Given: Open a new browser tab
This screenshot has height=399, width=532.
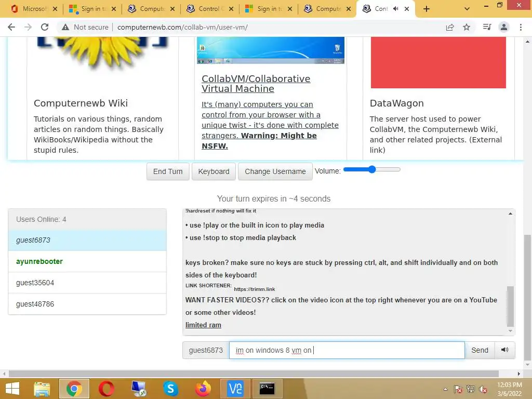Looking at the screenshot, I should click(x=427, y=9).
